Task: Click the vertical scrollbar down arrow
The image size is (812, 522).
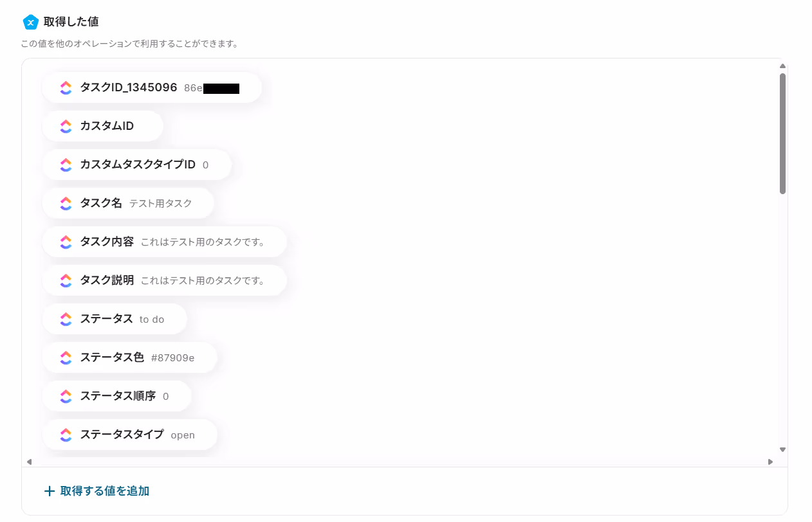Action: (x=782, y=450)
